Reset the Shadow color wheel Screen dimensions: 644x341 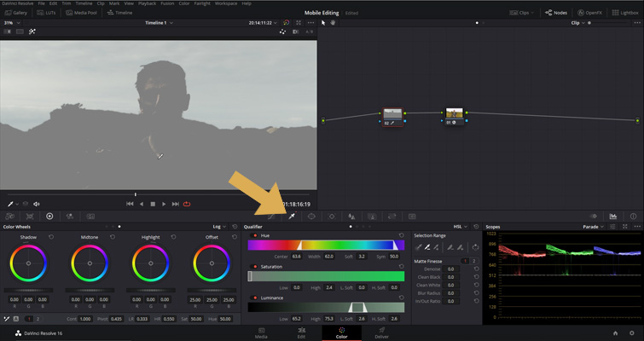click(51, 237)
